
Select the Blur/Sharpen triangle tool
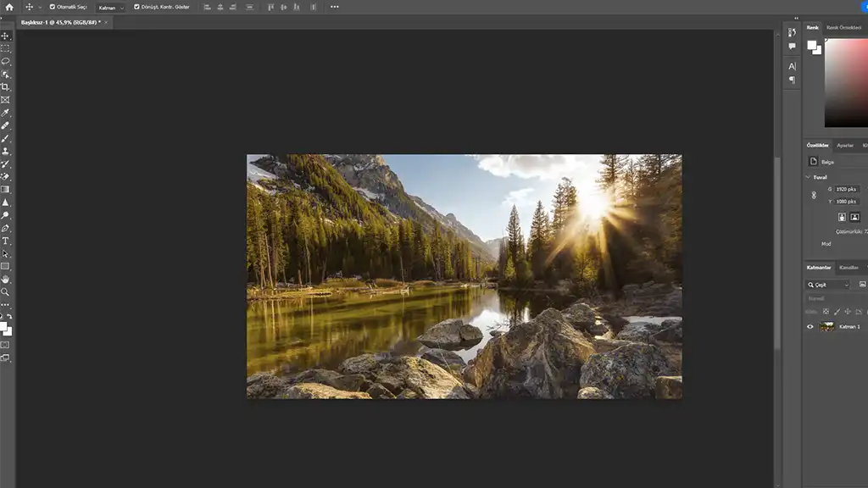5,202
